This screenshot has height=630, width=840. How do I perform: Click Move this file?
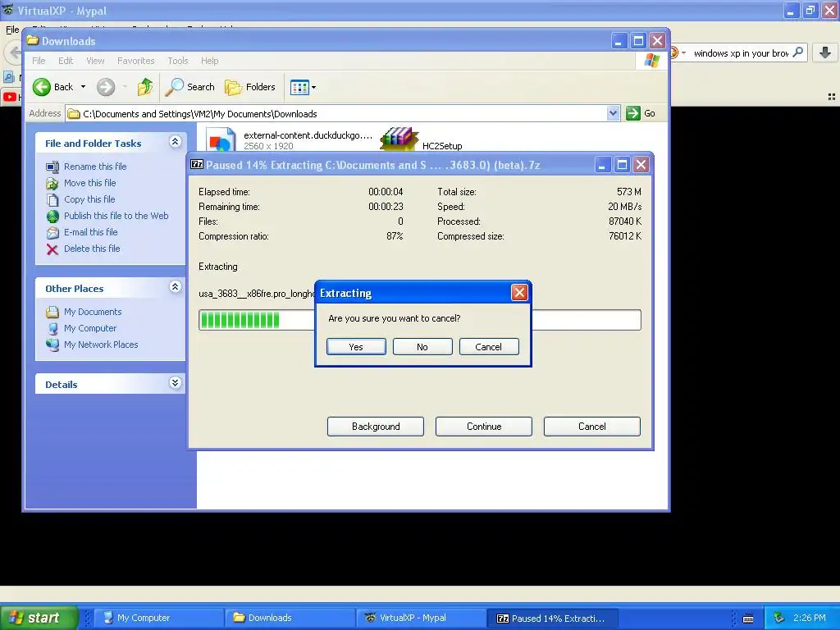[90, 183]
